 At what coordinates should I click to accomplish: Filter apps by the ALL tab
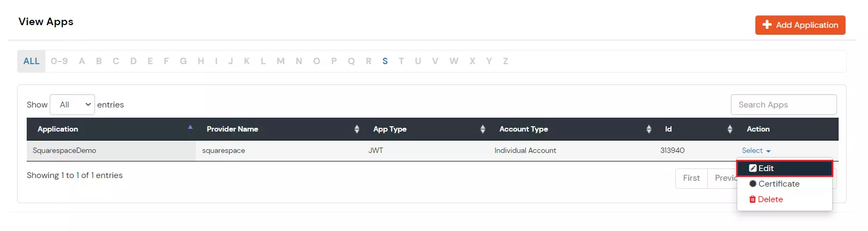click(31, 61)
